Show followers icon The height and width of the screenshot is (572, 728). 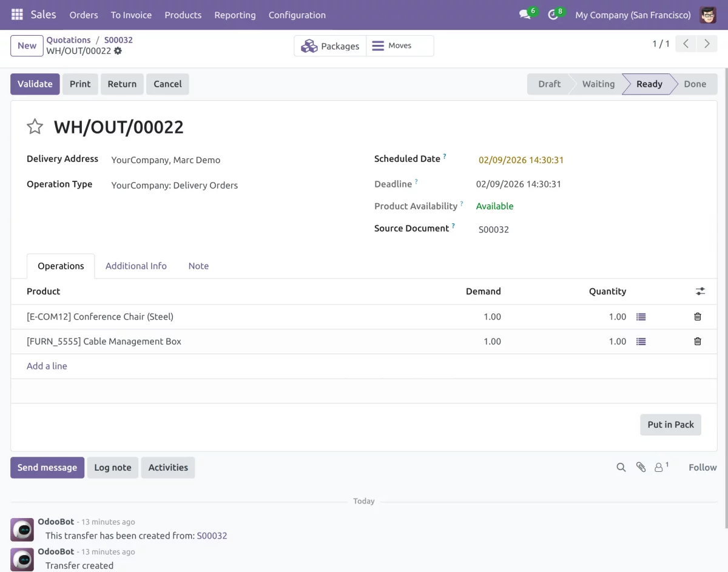point(661,467)
